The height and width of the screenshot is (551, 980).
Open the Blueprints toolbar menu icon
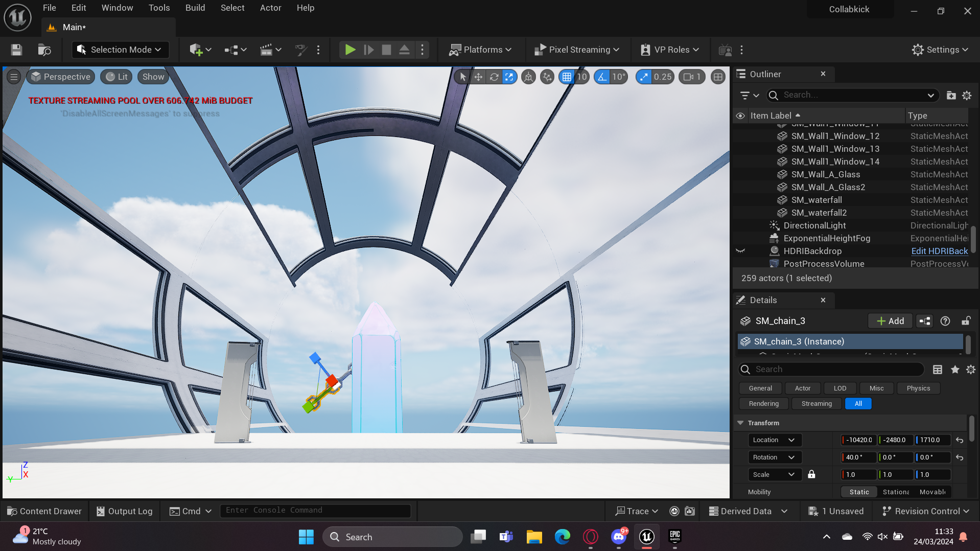tap(235, 50)
